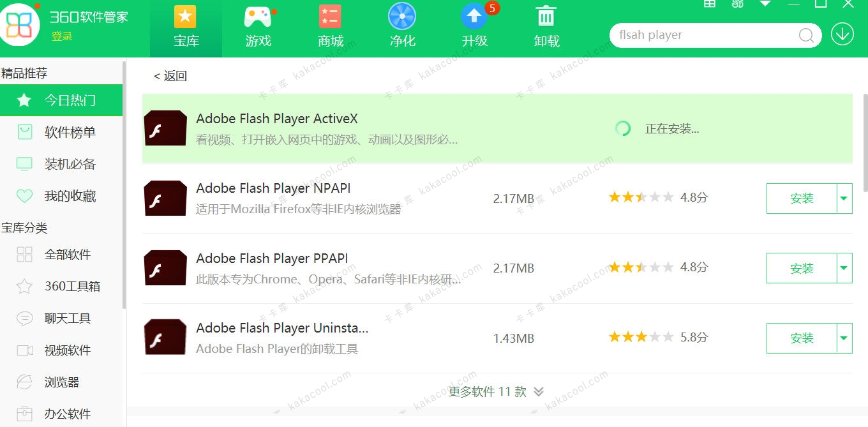
Task: Expand install options for Flash Player PPAPI
Action: pos(844,268)
